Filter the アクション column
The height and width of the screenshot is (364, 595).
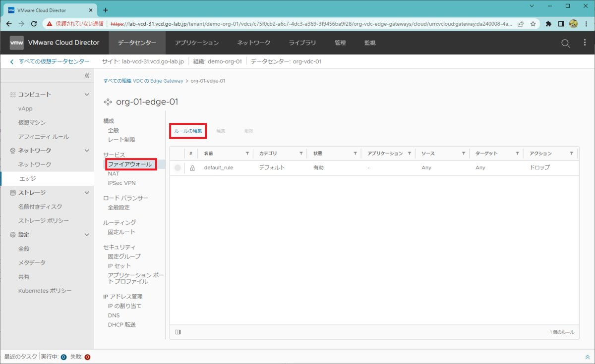(x=571, y=154)
